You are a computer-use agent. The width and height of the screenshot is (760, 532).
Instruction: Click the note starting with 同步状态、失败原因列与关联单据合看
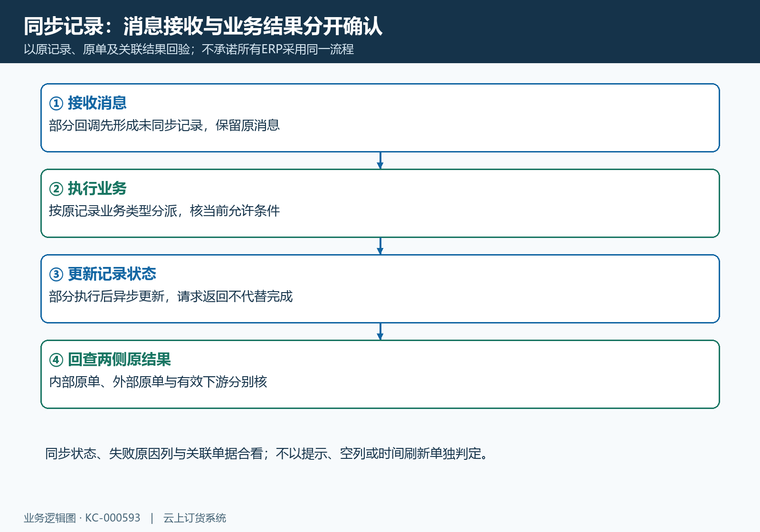click(267, 454)
